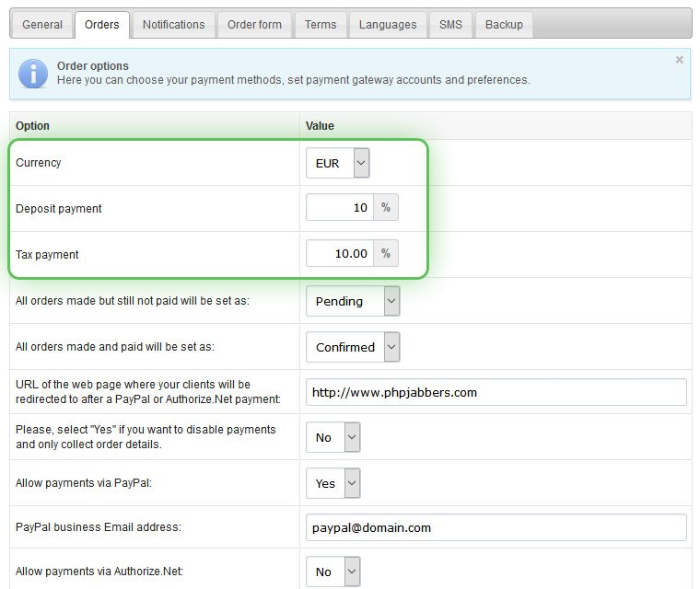Viewport: 700px width, 589px height.
Task: Click the Tax payment value field
Action: point(340,253)
